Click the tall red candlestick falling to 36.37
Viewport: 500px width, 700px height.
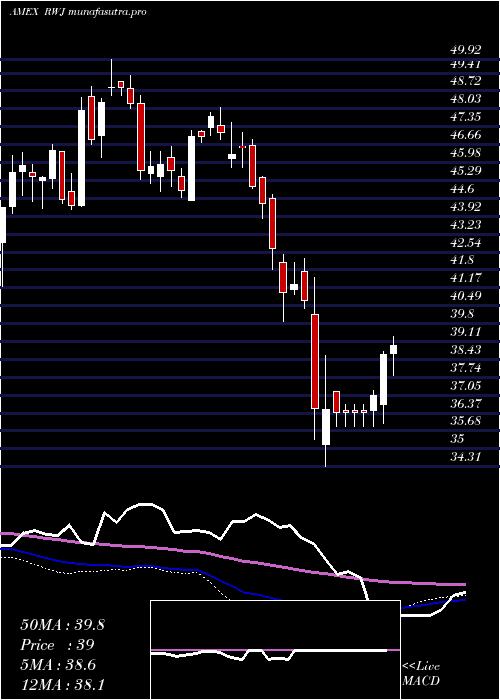click(x=315, y=361)
